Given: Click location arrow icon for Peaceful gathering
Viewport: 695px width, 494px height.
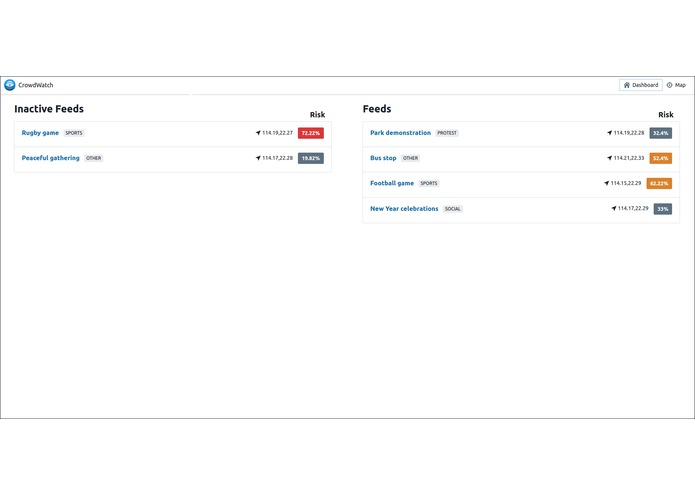Looking at the screenshot, I should [x=258, y=158].
